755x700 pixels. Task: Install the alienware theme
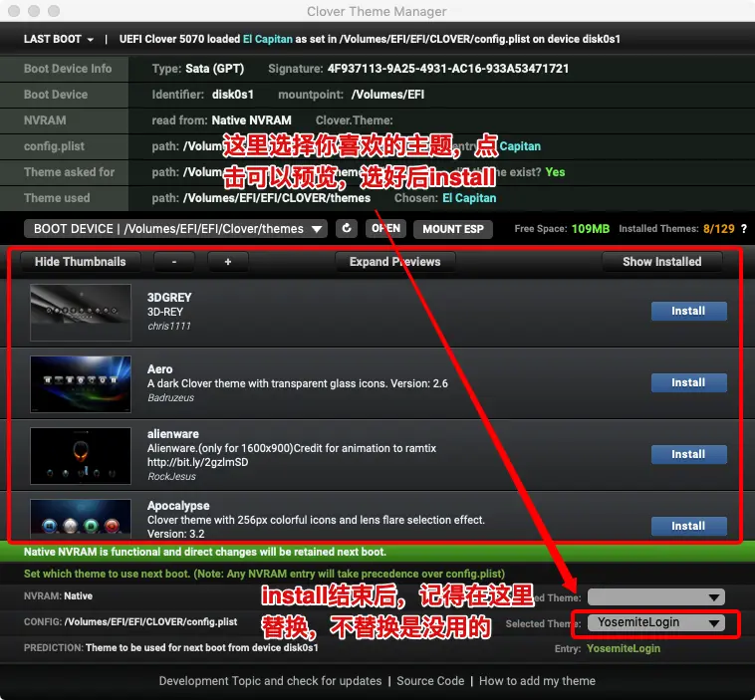pyautogui.click(x=688, y=454)
